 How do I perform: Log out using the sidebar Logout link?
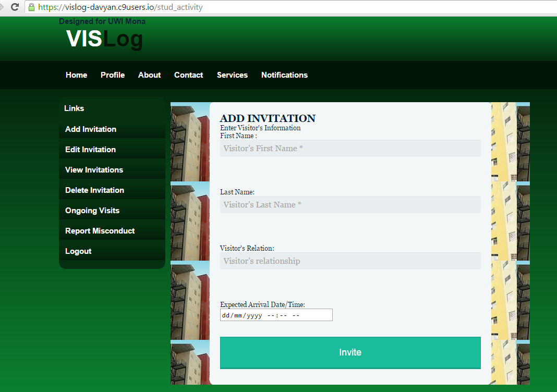coord(112,251)
